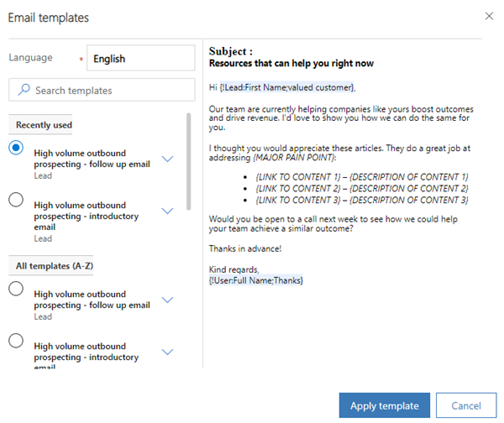
Task: Click the Recently used section header
Action: click(x=44, y=125)
